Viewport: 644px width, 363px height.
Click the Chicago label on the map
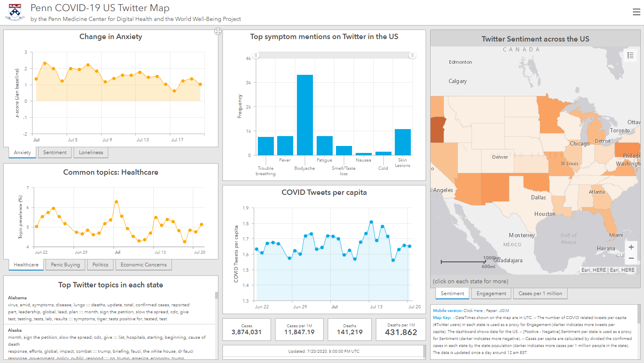tap(580, 144)
